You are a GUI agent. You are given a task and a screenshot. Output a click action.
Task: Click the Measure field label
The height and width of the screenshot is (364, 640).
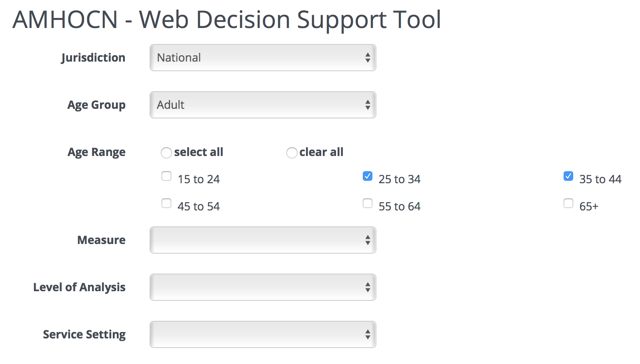(x=101, y=240)
